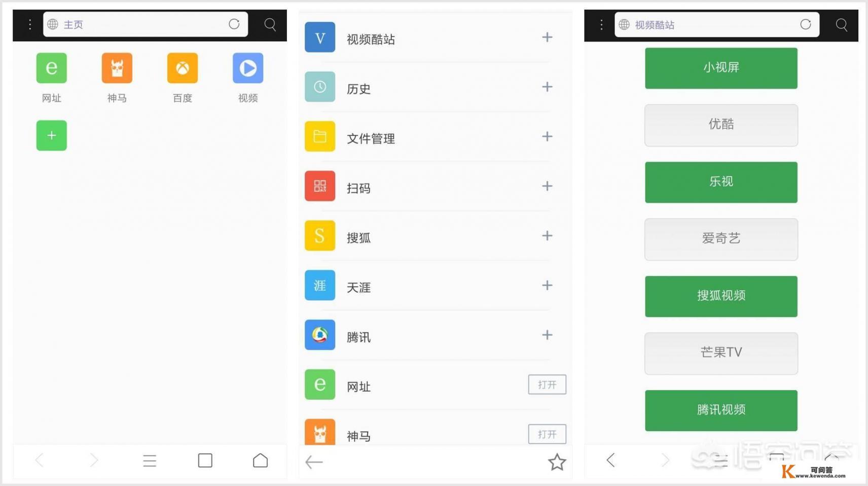Open 芒果TV in 视频酷站 page
This screenshot has height=486, width=868.
pos(721,354)
